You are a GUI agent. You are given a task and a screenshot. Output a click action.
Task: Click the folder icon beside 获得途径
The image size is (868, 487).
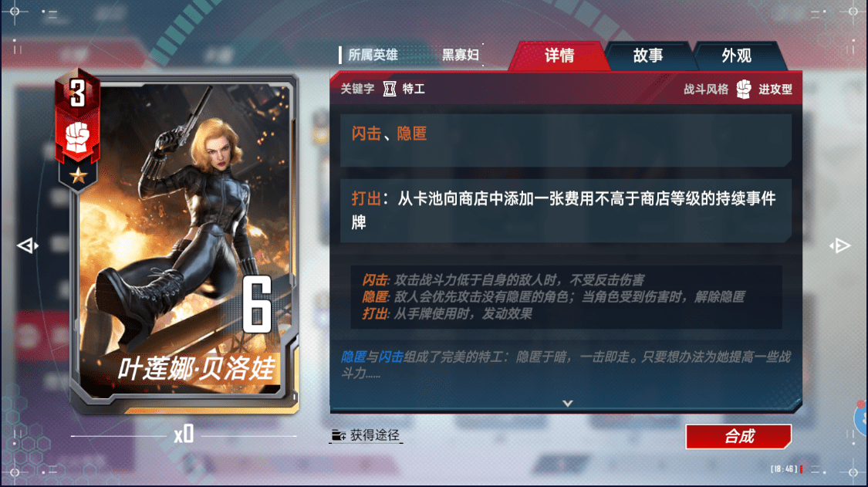coord(338,435)
